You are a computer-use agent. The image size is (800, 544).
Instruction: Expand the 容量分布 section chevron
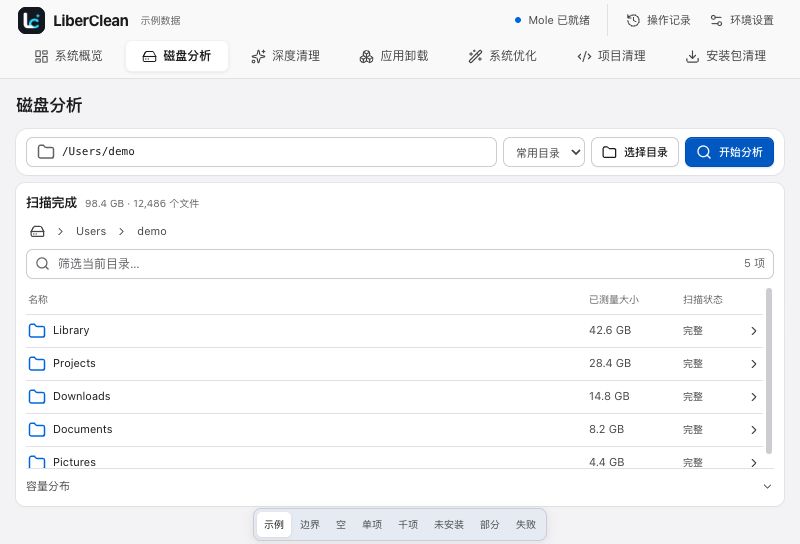[767, 486]
